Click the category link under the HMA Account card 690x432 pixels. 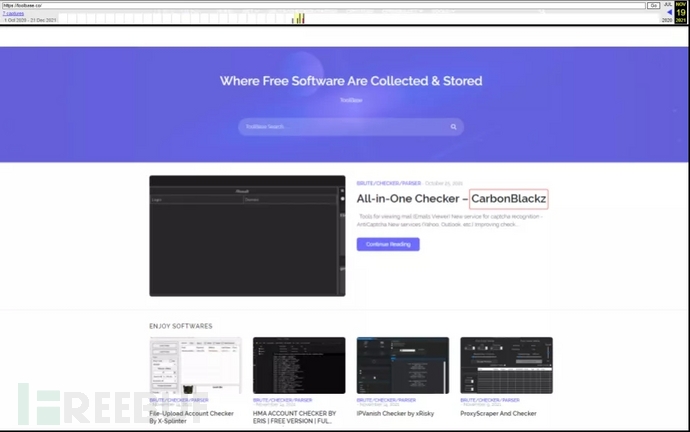click(x=283, y=400)
